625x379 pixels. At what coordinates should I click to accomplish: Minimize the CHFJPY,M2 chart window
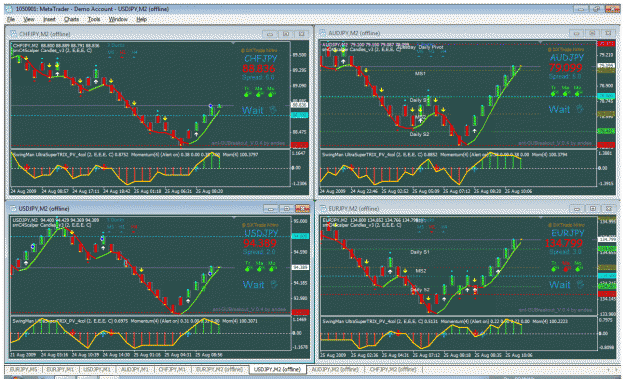tap(270, 34)
